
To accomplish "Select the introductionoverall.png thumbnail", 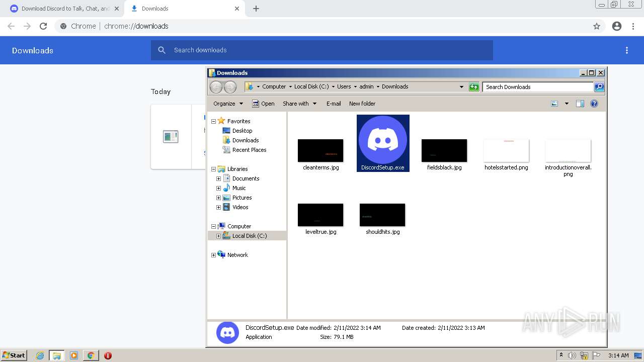I will (568, 150).
